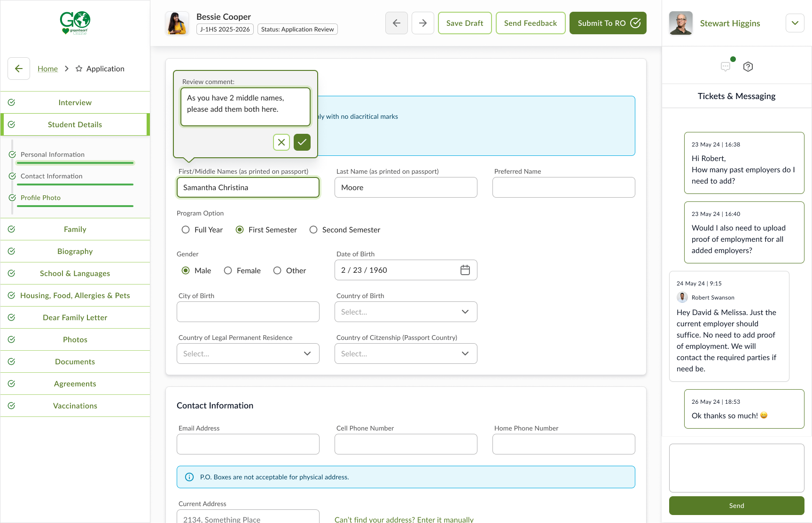Click into the Preferred Name field
Screen dimensions: 812x523
coord(563,187)
